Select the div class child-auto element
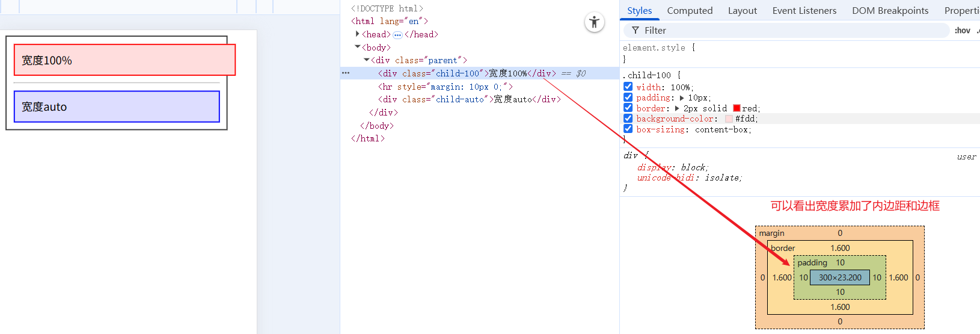Image resolution: width=980 pixels, height=334 pixels. point(469,99)
